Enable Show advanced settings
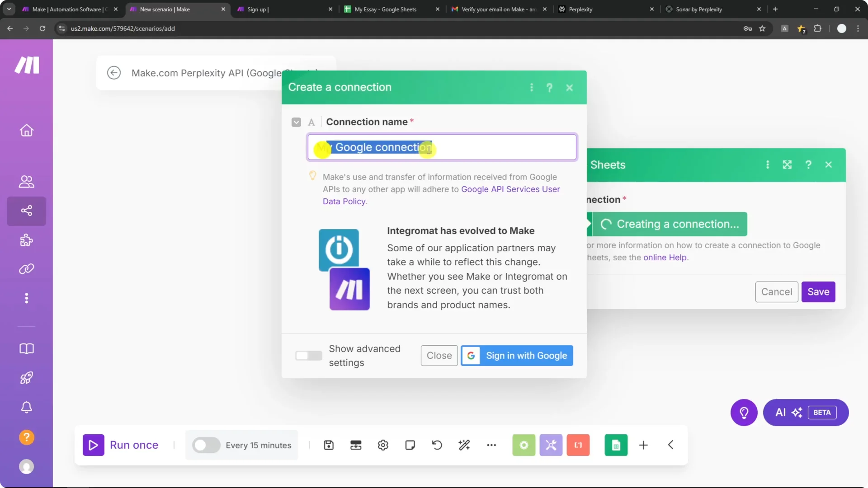 point(309,356)
